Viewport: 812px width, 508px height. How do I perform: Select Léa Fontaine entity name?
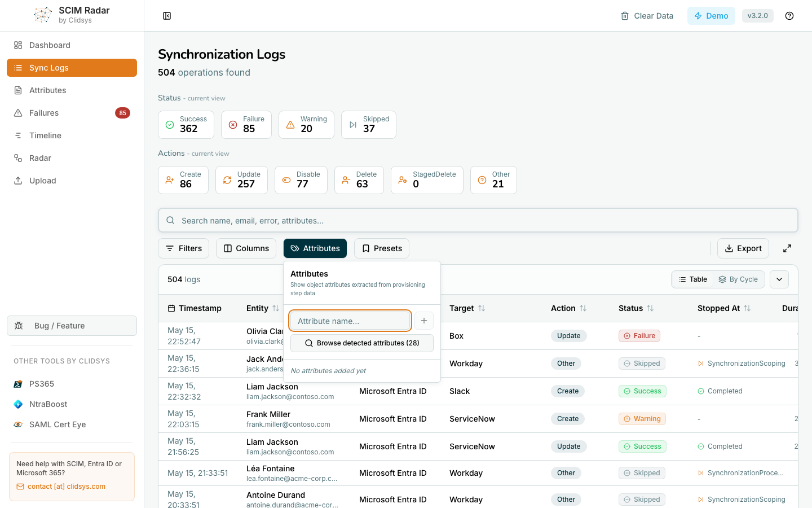271,468
